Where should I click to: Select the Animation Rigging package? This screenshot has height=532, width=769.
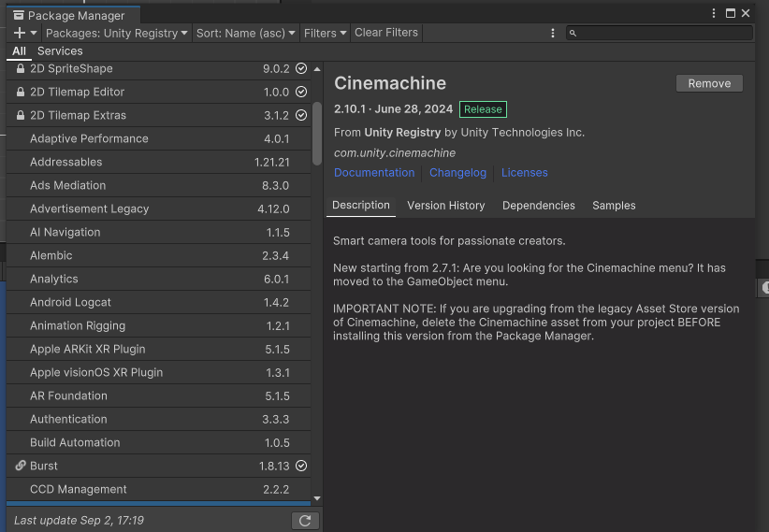tap(158, 325)
